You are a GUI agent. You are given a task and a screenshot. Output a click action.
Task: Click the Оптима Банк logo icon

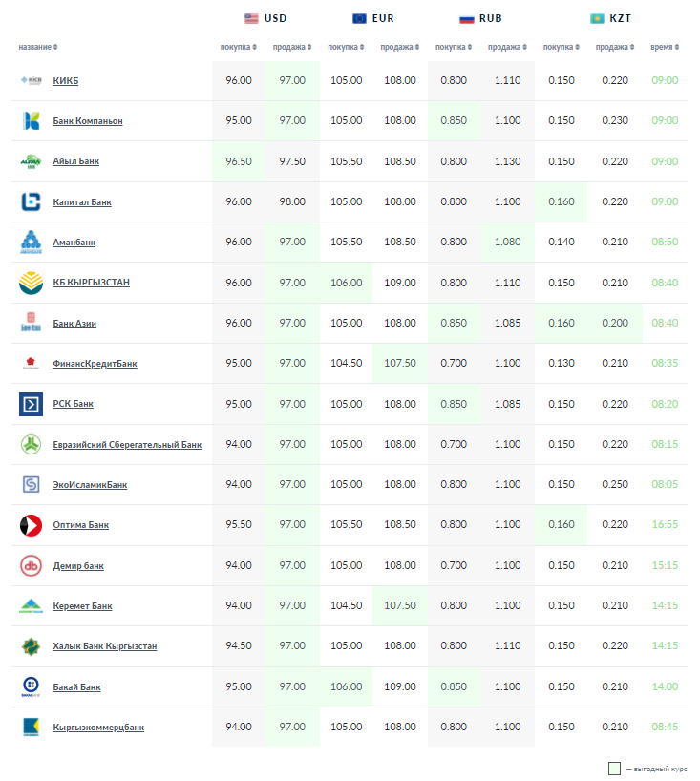click(31, 525)
